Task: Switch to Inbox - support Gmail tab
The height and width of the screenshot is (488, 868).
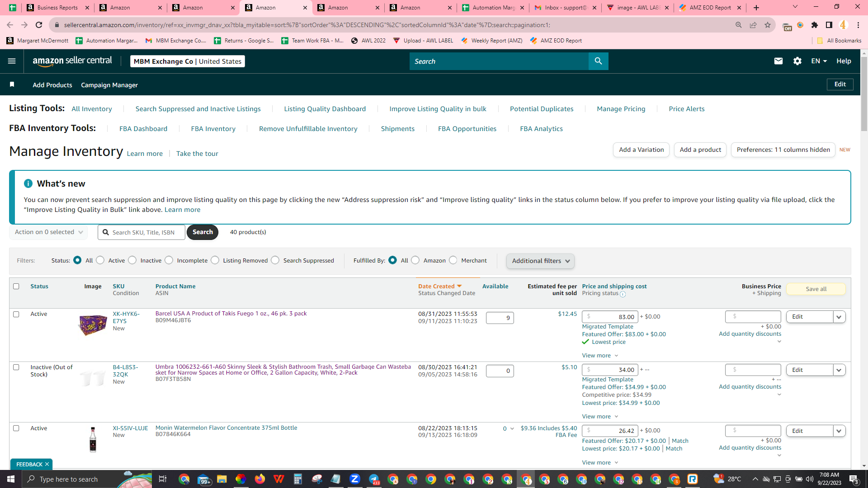Action: 565,8
